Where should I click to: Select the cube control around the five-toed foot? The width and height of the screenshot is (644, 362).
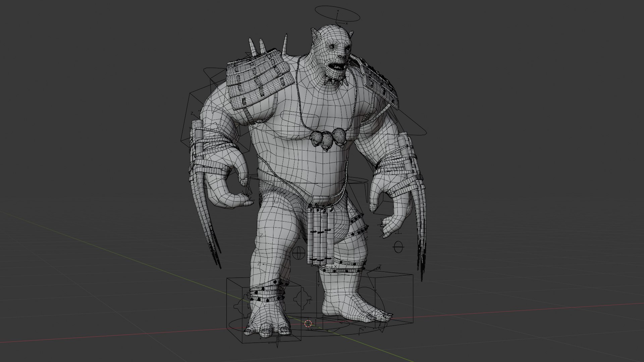[365, 298]
